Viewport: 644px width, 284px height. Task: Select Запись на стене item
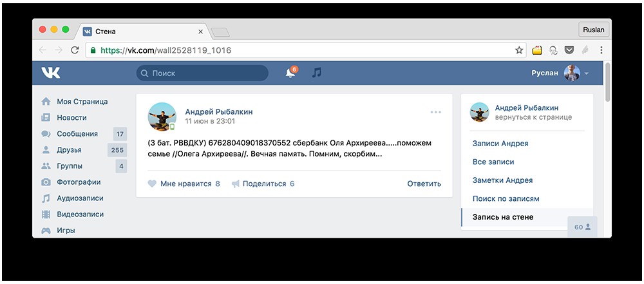[x=527, y=217]
